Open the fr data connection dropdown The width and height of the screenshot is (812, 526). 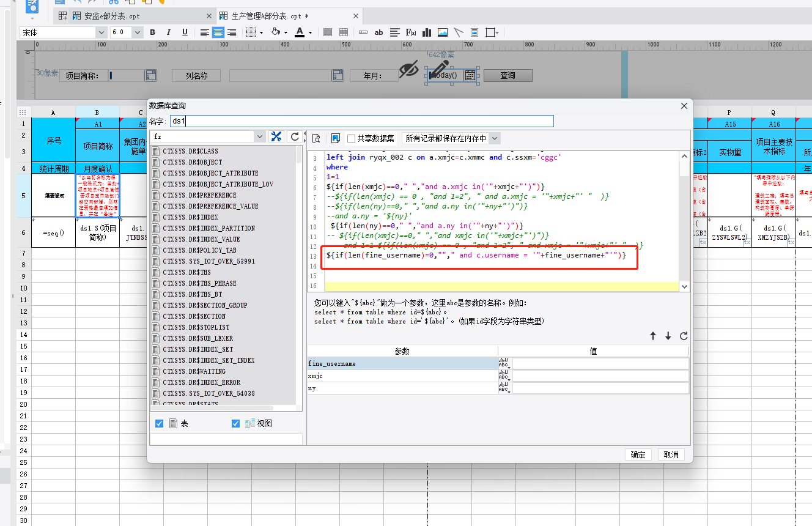(260, 136)
